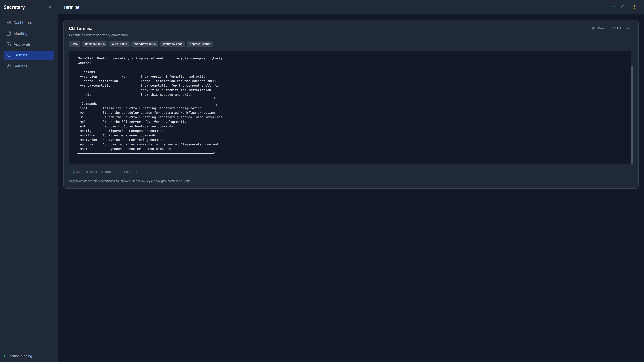Image resolution: width=644 pixels, height=362 pixels.
Task: Select the Dashboard grid icon
Action: point(9,22)
